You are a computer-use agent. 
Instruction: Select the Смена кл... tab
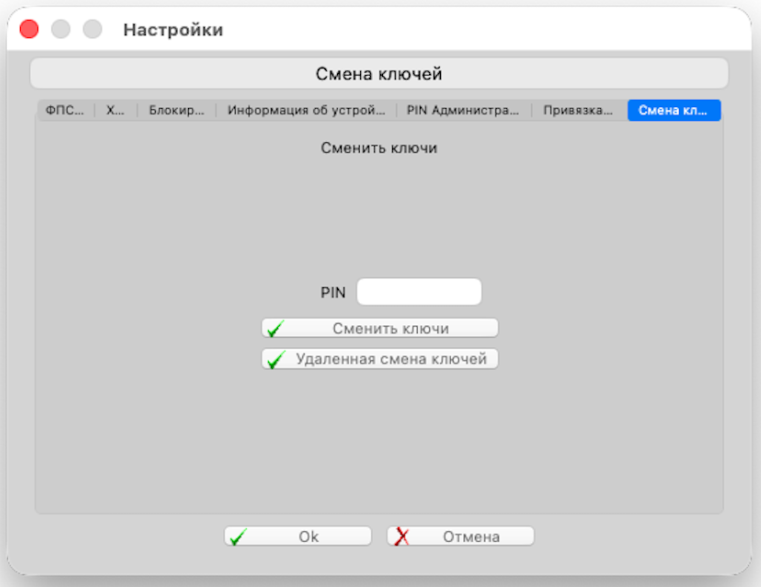(x=674, y=110)
